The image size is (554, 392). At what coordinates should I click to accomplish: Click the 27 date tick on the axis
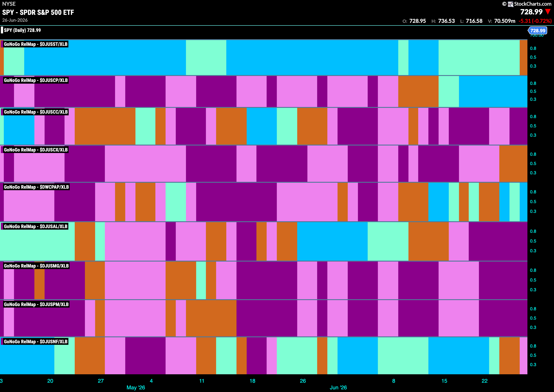(101, 381)
